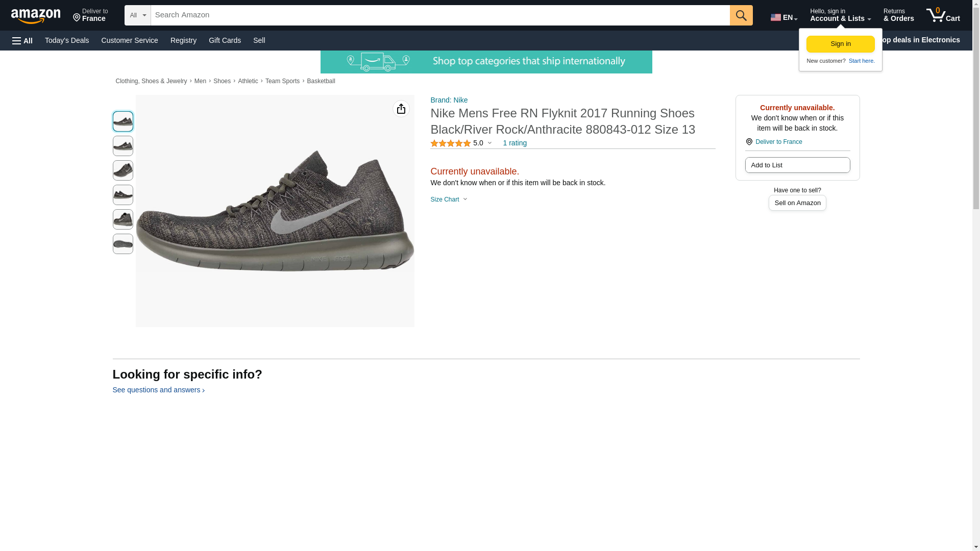Click the yellow Sign in button
The height and width of the screenshot is (551, 980).
(x=840, y=44)
